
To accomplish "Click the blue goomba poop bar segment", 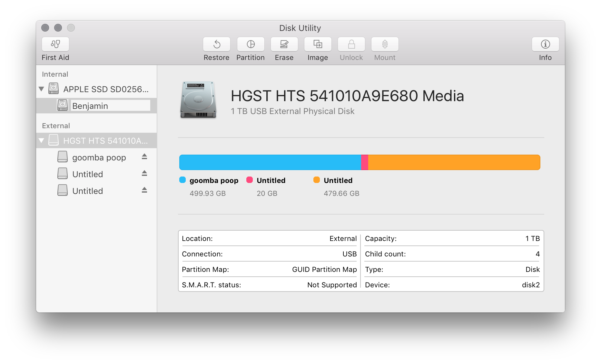I will click(270, 162).
